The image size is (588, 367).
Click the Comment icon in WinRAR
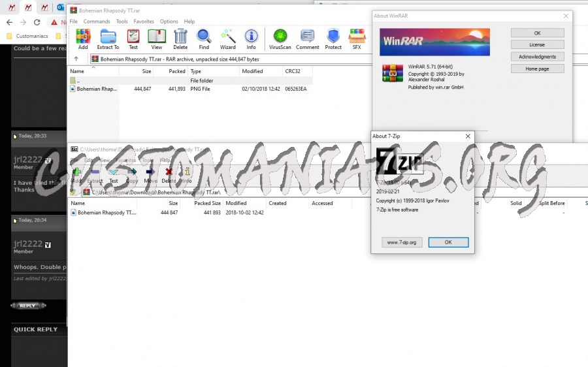click(x=308, y=39)
